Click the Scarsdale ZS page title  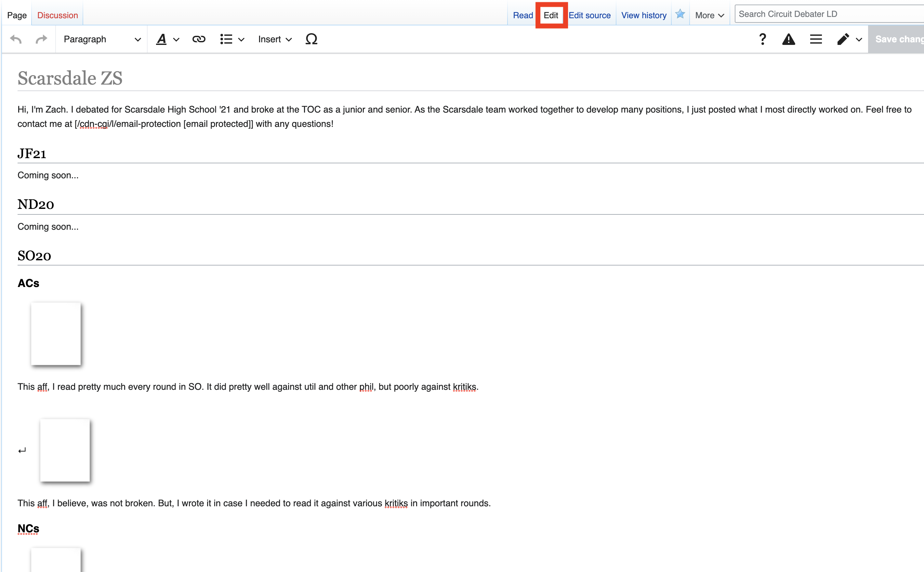pos(70,78)
